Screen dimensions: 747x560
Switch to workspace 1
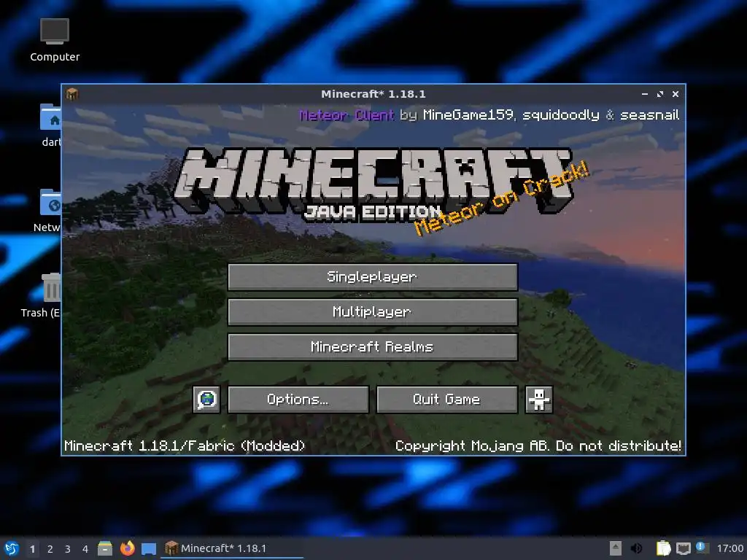point(32,548)
